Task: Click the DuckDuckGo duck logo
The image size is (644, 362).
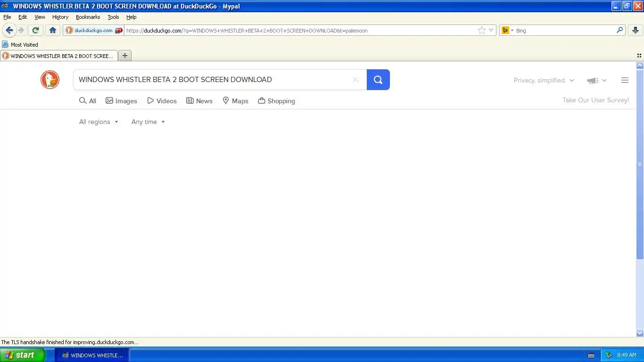Action: pos(50,80)
